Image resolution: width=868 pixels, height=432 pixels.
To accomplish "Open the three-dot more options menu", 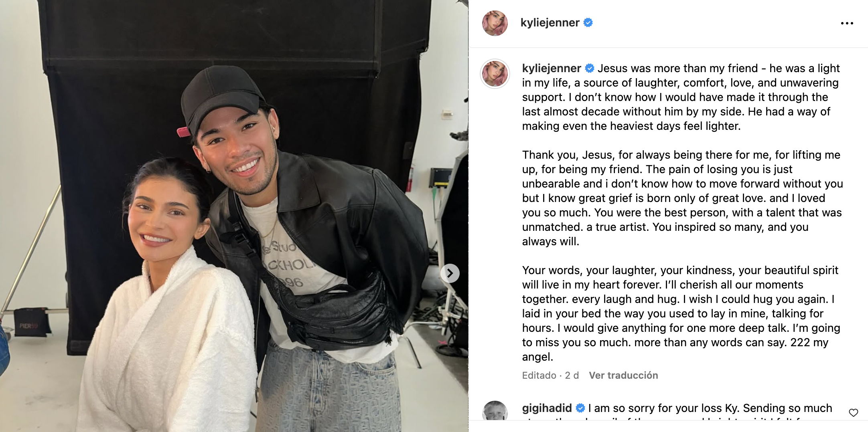I will click(x=847, y=23).
